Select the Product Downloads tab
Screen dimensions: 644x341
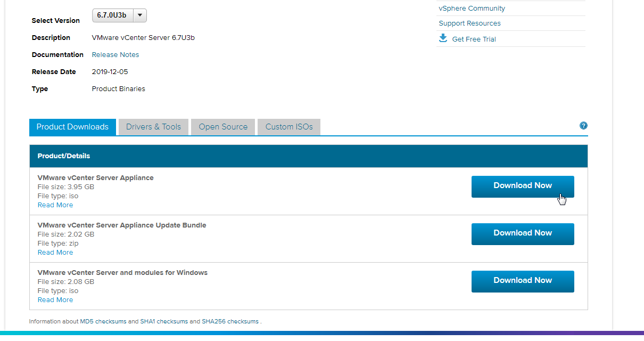(x=72, y=127)
